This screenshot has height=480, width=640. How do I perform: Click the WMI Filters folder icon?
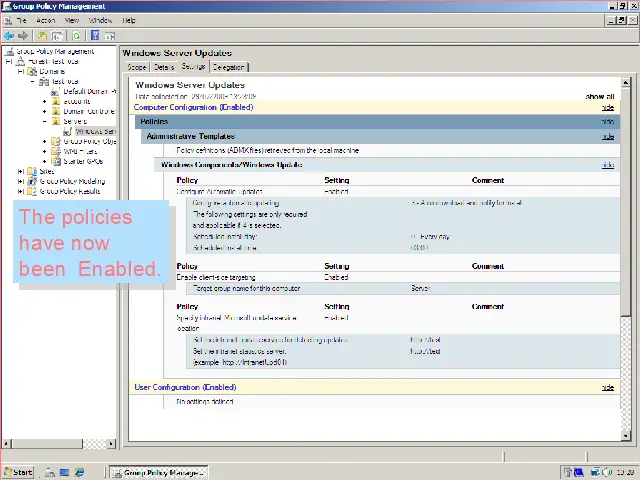tap(56, 151)
